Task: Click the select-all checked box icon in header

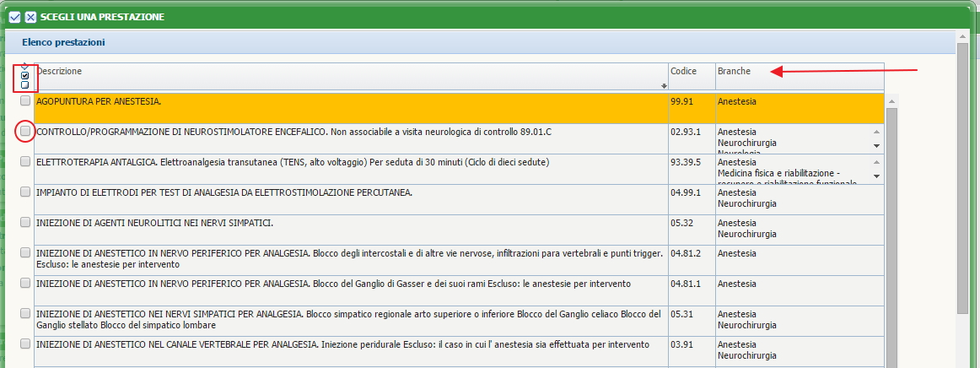Action: pos(25,75)
